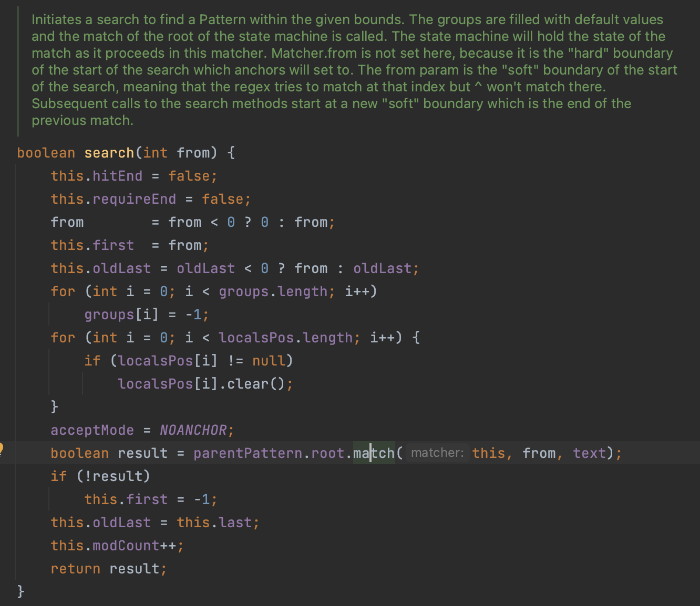Viewport: 700px width, 606px height.
Task: Click the closing brace of search method
Action: [21, 591]
